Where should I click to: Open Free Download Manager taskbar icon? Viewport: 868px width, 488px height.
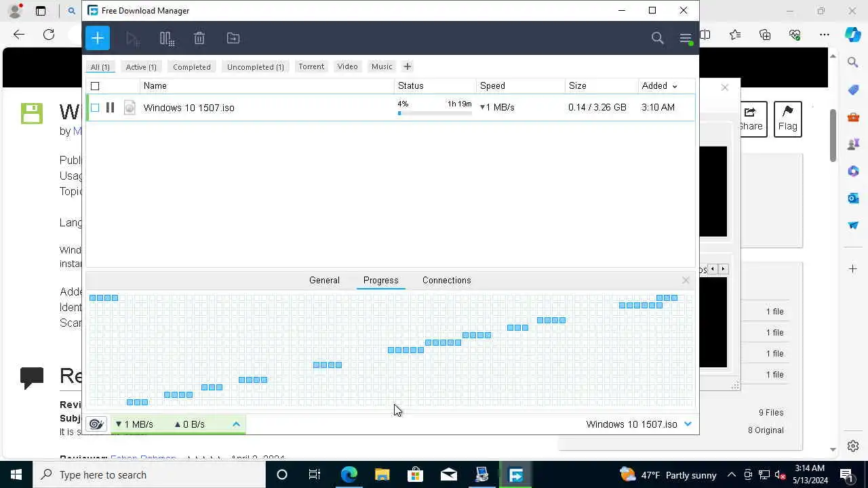coord(515,474)
